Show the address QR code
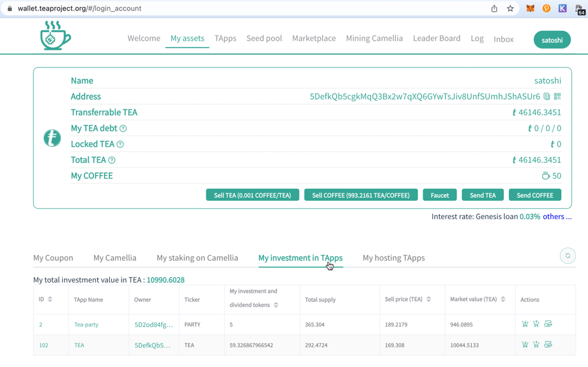588x367 pixels. click(557, 97)
